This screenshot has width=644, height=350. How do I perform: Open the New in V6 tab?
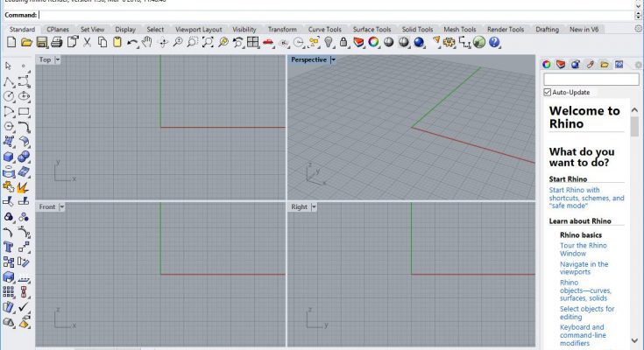coord(584,30)
